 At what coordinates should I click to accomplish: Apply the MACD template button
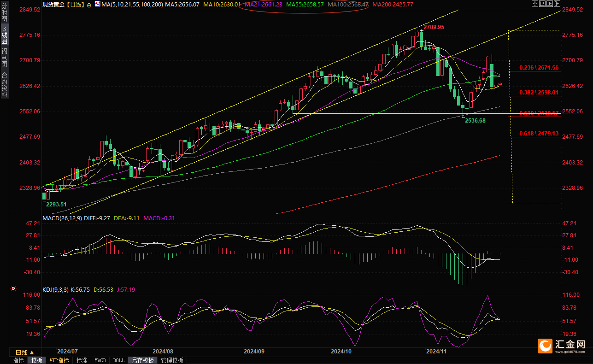pyautogui.click(x=100, y=360)
